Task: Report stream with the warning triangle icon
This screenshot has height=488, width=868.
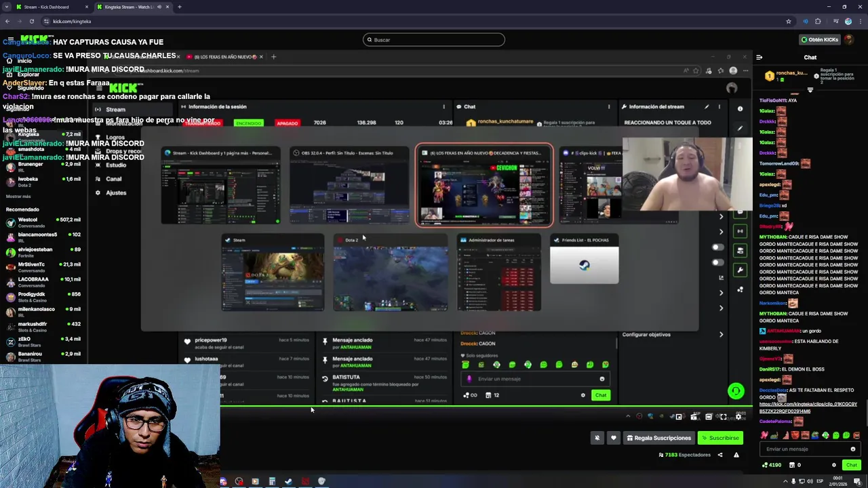Action: point(736,455)
